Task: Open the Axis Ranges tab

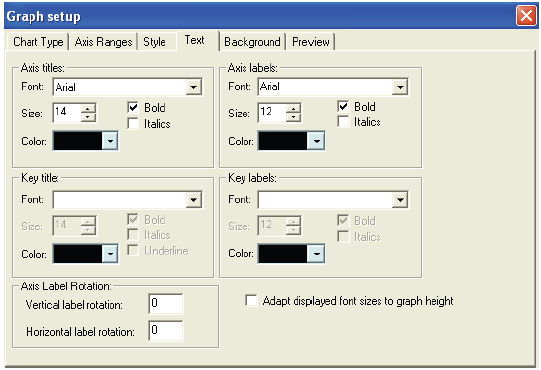Action: point(103,42)
